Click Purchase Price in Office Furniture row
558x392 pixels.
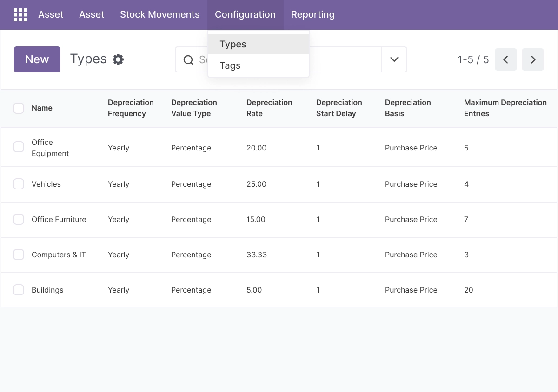[411, 219]
